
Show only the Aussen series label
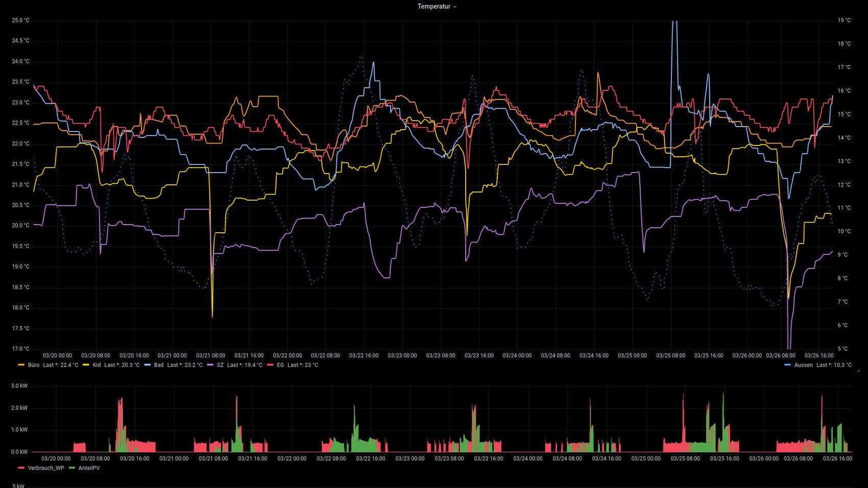[803, 365]
